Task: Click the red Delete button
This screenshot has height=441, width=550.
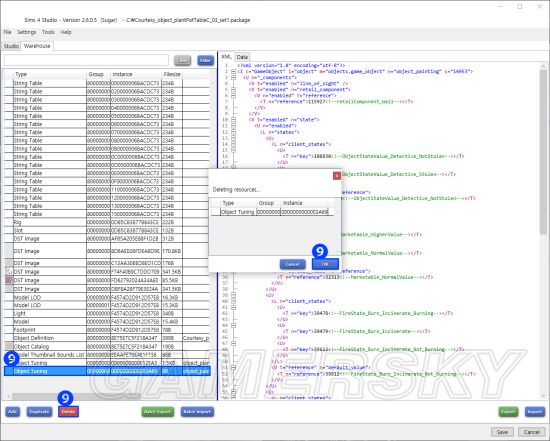Action: pos(68,412)
